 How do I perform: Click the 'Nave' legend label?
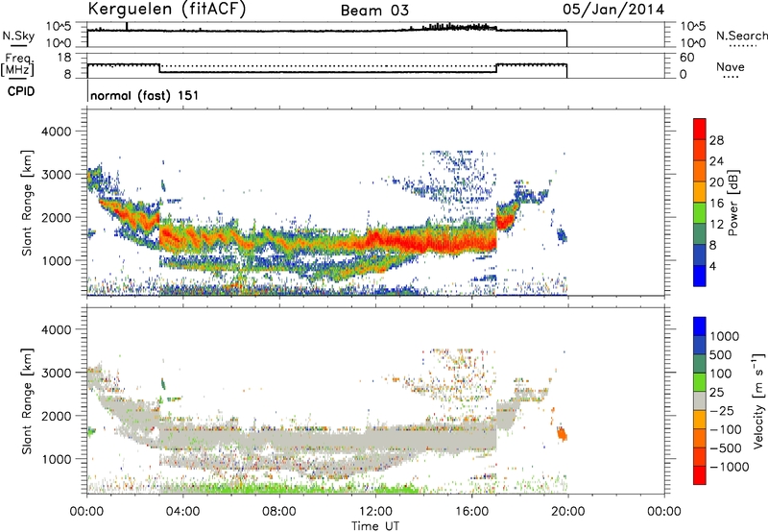click(731, 67)
